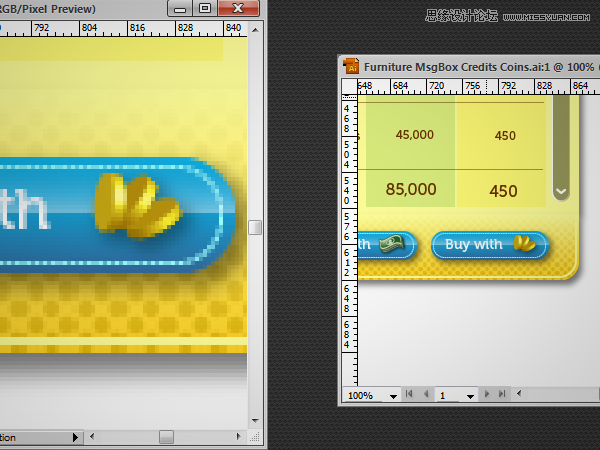Click vertical scroll up arrow in Pixel Preview window
The height and width of the screenshot is (450, 600).
(x=255, y=30)
